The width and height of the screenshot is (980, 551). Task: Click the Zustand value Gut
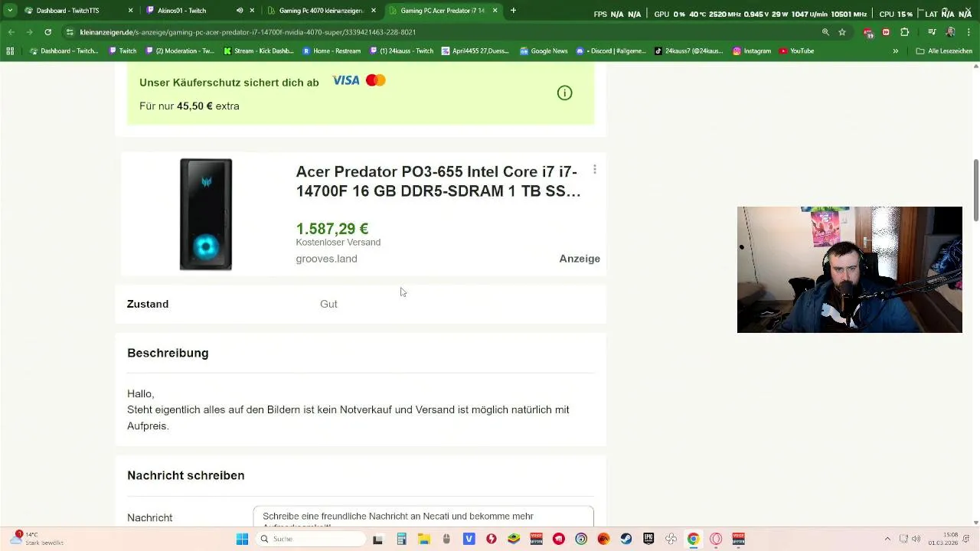(x=328, y=304)
